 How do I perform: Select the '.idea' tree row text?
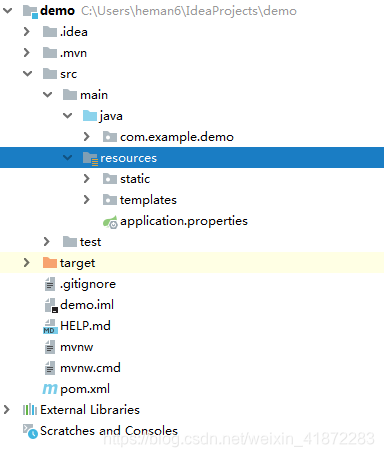coord(74,32)
